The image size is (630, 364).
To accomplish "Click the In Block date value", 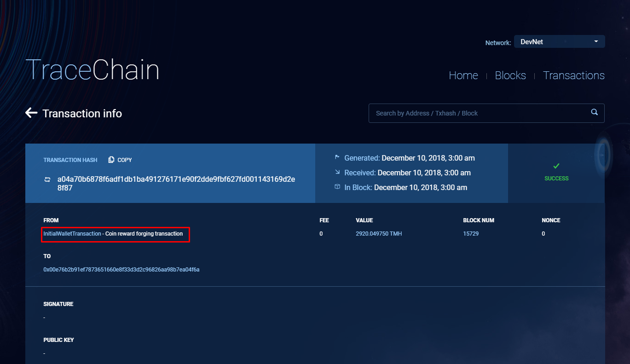I will (x=421, y=187).
